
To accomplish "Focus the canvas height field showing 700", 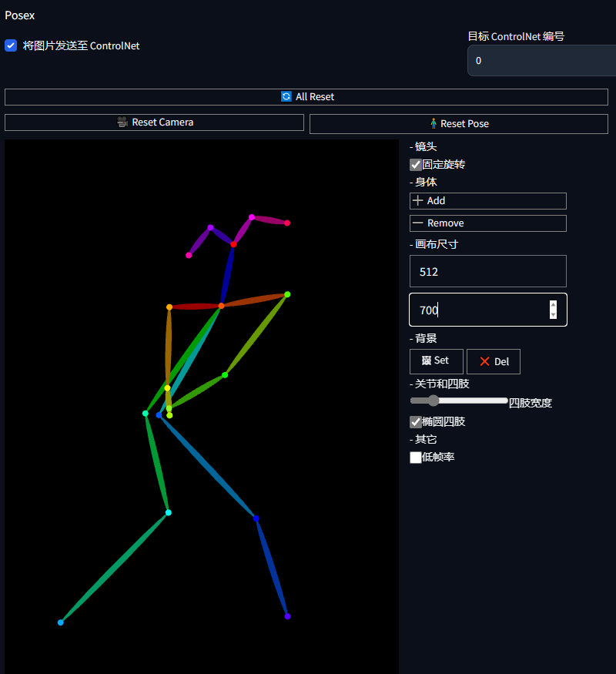I will point(477,310).
